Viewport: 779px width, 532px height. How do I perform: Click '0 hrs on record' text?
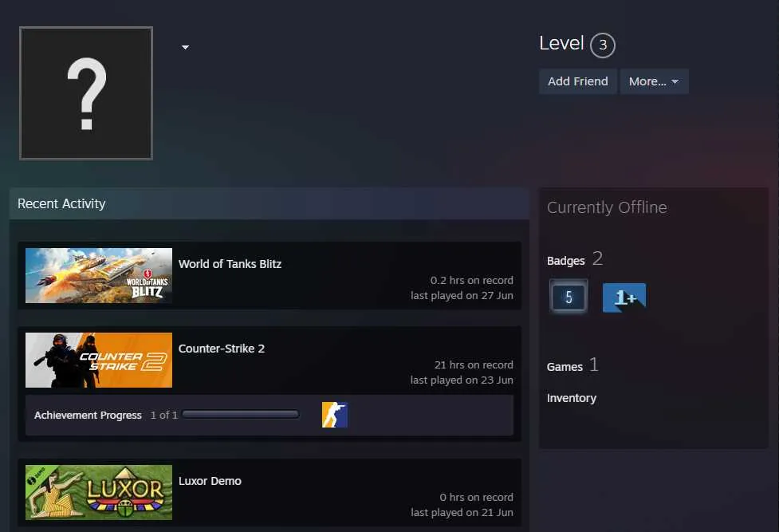click(x=477, y=497)
